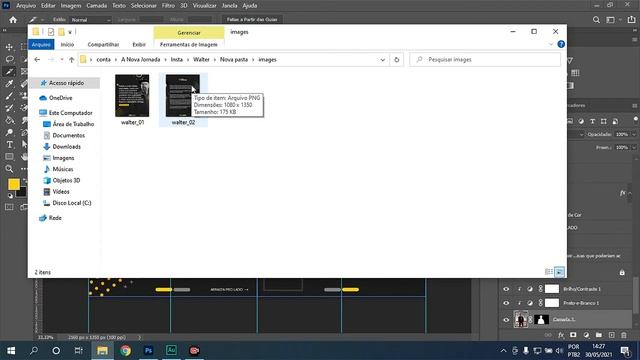
Task: Select the Eyedropper tool in Photoshop
Action: 9,84
